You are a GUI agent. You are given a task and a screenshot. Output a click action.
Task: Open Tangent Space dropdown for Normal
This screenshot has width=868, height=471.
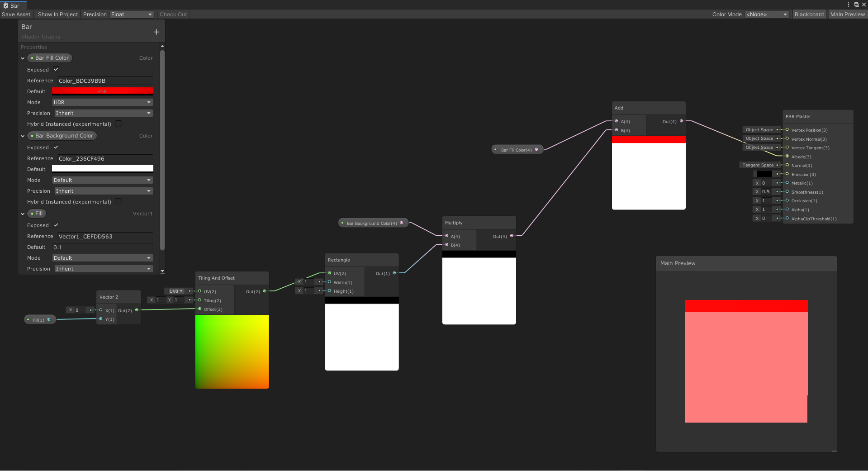[x=759, y=165]
